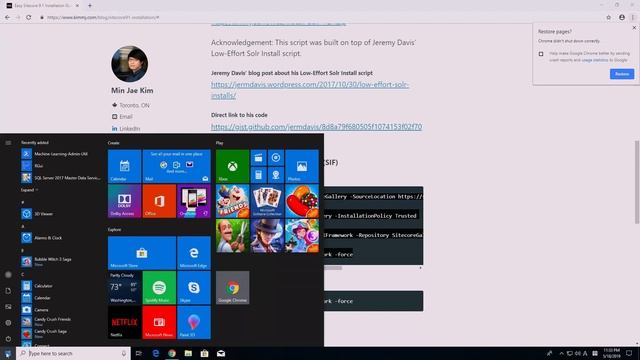Viewport: 640px width, 360px height.
Task: Open the Candy Crush Friends game tile
Action: 232,201
